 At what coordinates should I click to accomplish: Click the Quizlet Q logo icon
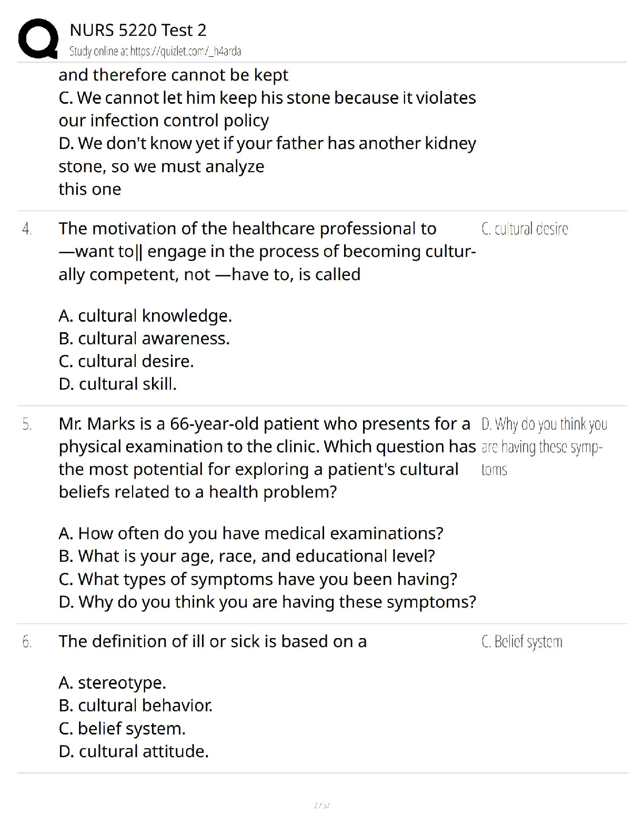point(37,38)
